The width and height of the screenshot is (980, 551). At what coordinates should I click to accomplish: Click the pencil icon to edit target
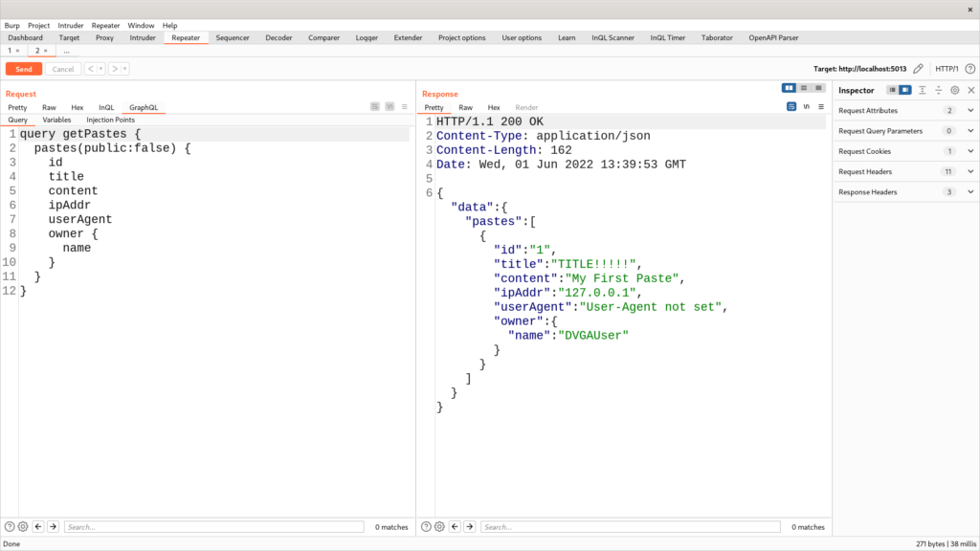point(919,69)
